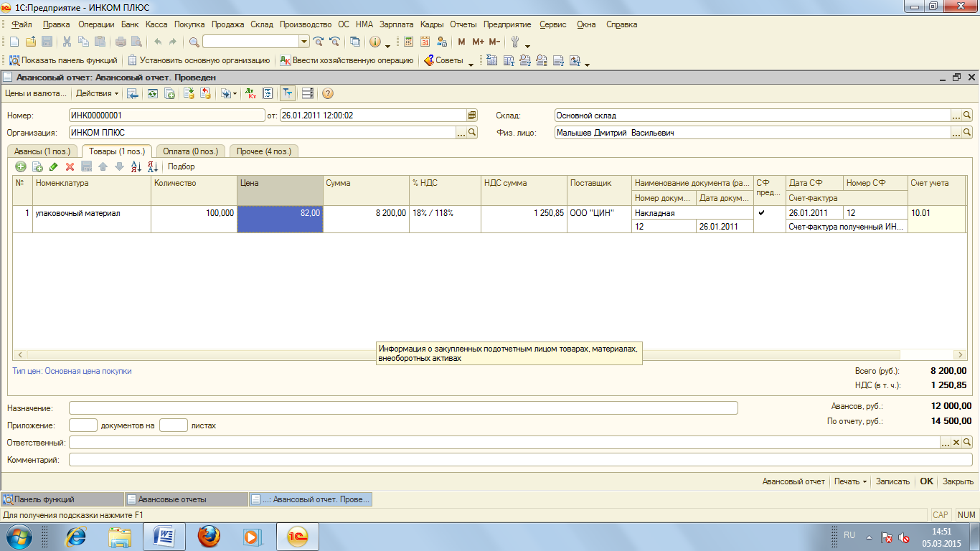The width and height of the screenshot is (980, 551).
Task: Open the search field dropdown arrow
Action: point(304,42)
